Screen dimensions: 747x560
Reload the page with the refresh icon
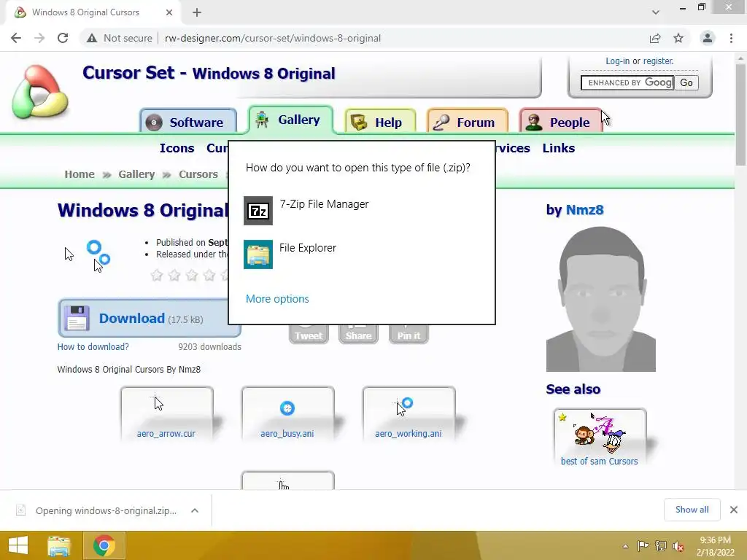pos(63,38)
